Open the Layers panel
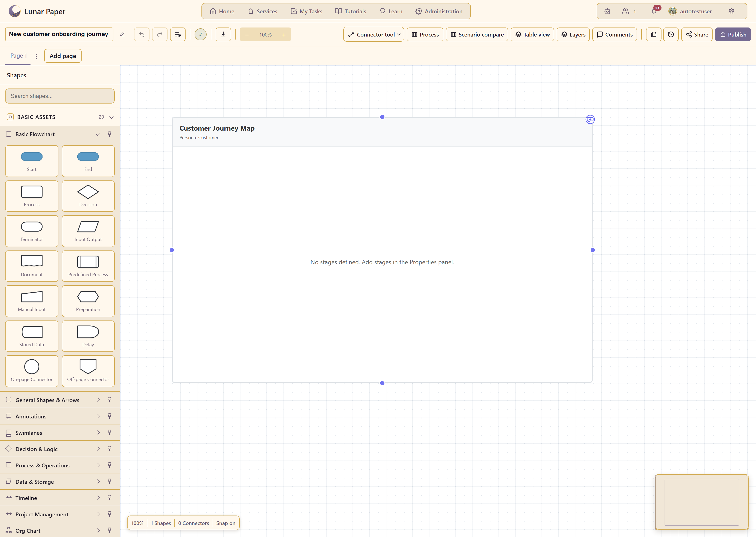 coord(573,34)
